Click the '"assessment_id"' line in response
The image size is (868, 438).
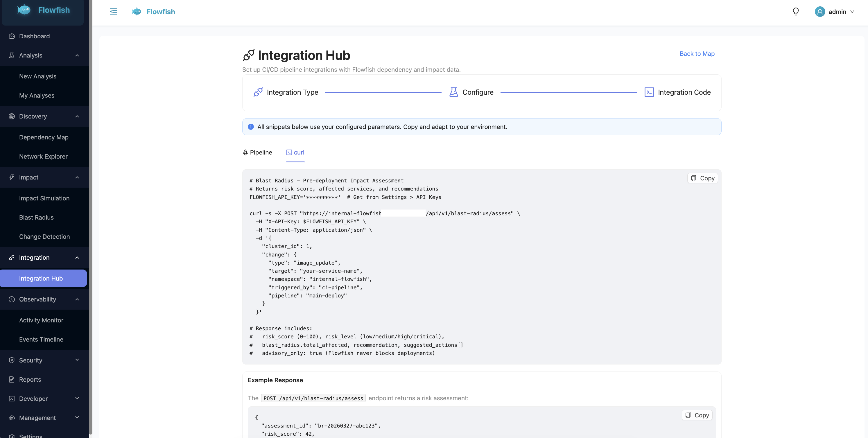click(321, 426)
